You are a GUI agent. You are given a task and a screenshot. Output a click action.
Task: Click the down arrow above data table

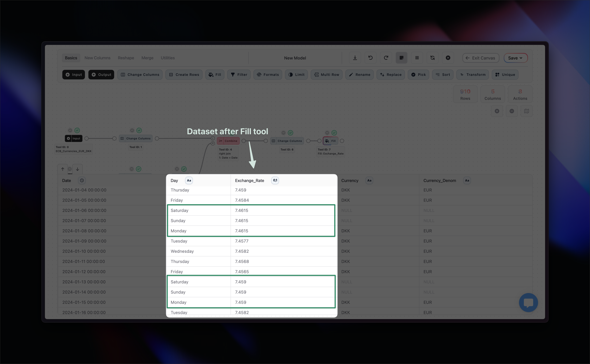pos(77,169)
